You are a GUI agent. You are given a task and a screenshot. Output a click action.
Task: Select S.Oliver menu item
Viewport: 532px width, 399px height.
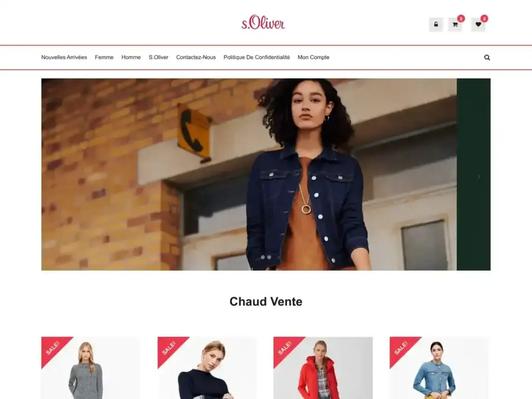[x=158, y=57]
